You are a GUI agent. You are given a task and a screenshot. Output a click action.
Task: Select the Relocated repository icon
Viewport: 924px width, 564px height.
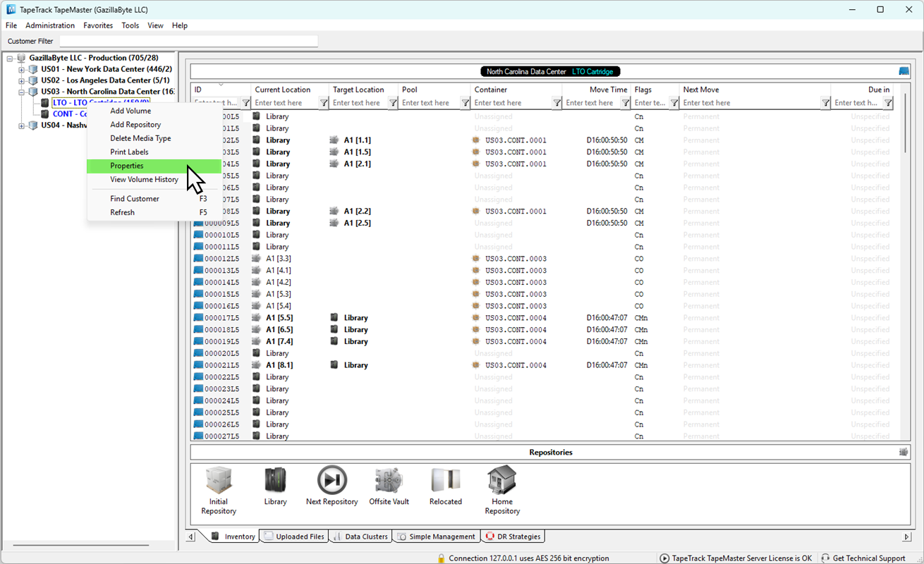coord(445,480)
